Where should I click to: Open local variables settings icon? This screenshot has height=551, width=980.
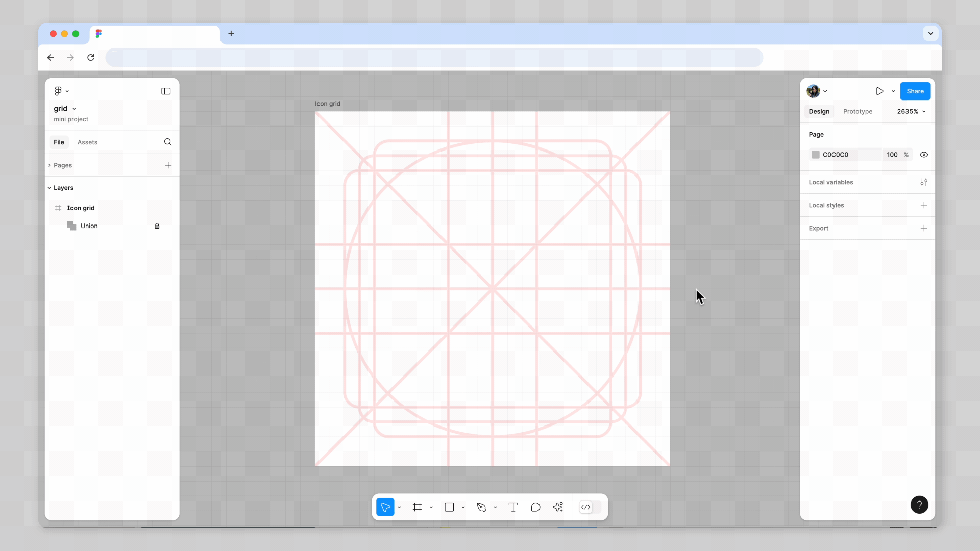[x=924, y=182]
